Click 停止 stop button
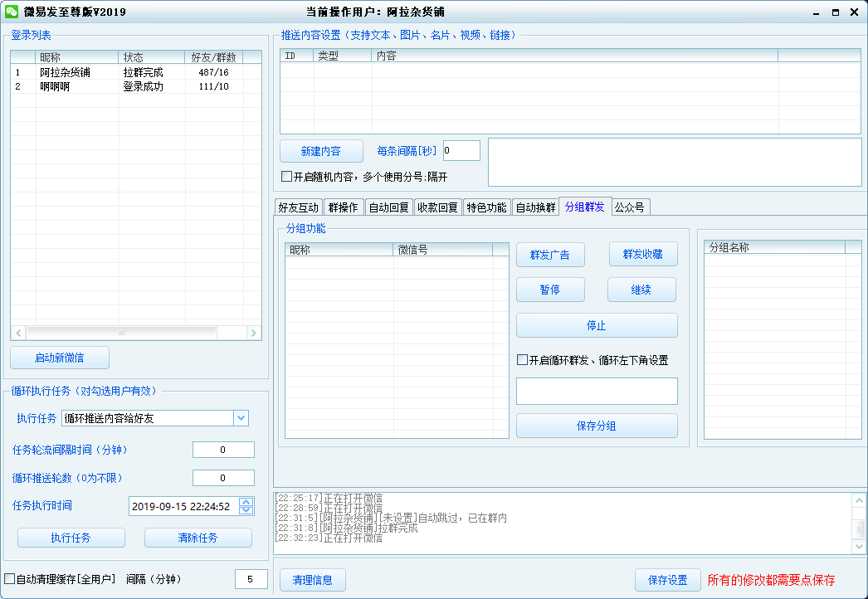 [x=596, y=325]
